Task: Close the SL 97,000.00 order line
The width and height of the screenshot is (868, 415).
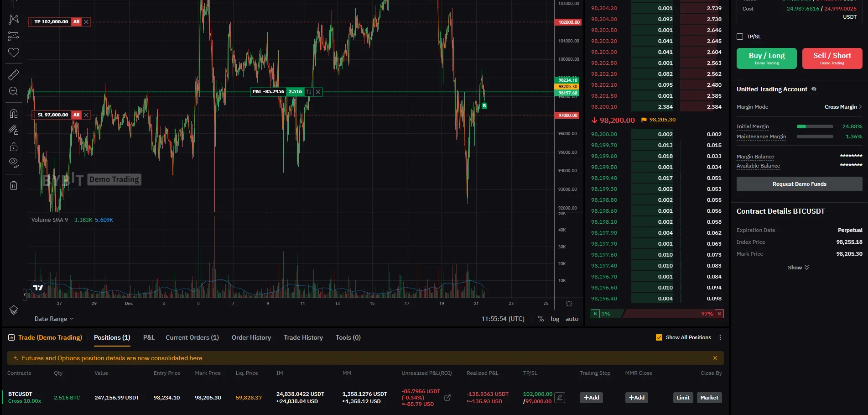Action: [86, 115]
